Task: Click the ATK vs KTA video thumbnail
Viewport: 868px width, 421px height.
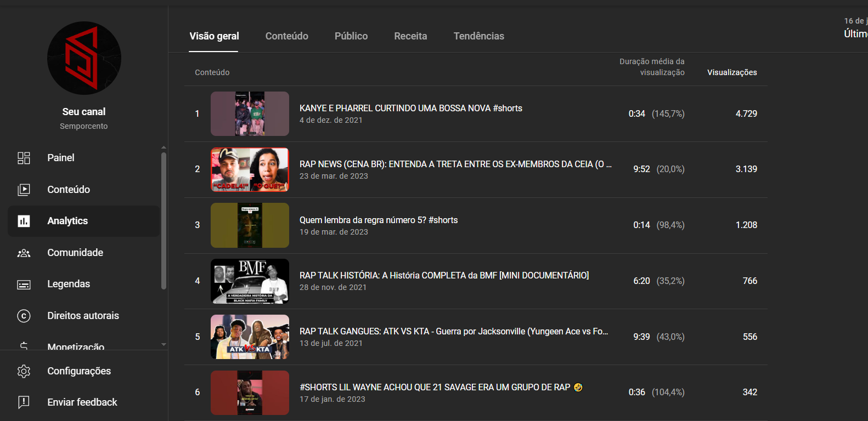Action: 250,337
